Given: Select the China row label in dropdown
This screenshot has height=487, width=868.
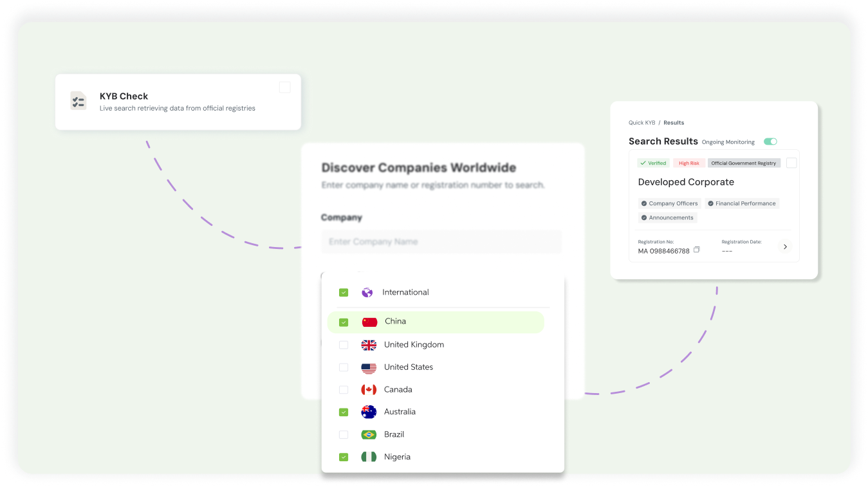Looking at the screenshot, I should pyautogui.click(x=396, y=322).
